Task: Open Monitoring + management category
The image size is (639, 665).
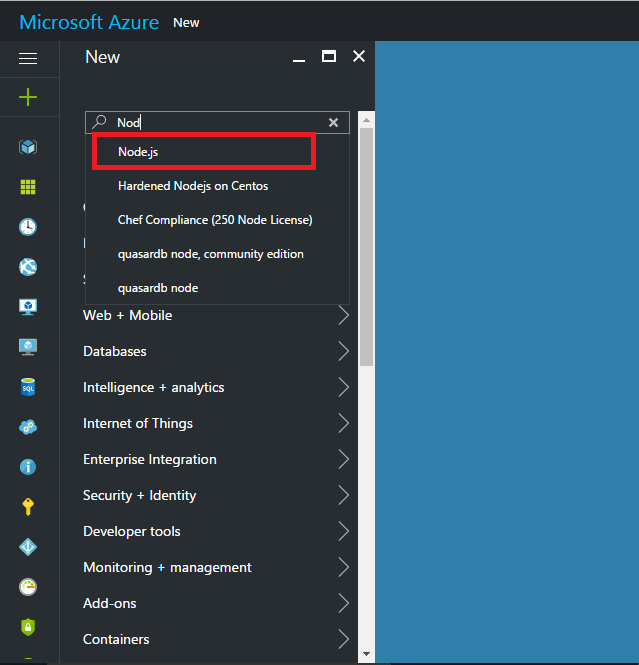Action: coord(216,567)
